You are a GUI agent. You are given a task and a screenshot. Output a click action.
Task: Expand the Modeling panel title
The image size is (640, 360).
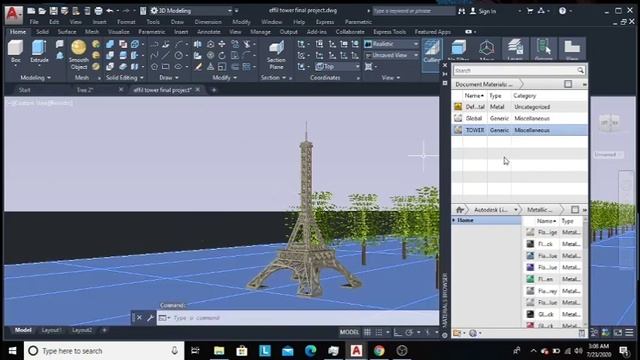point(36,78)
